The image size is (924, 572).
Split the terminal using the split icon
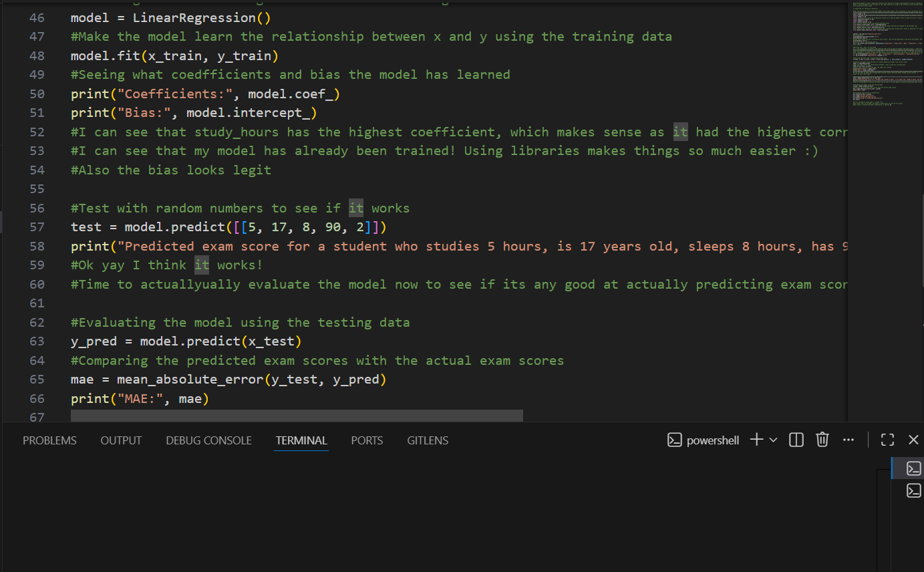point(796,440)
